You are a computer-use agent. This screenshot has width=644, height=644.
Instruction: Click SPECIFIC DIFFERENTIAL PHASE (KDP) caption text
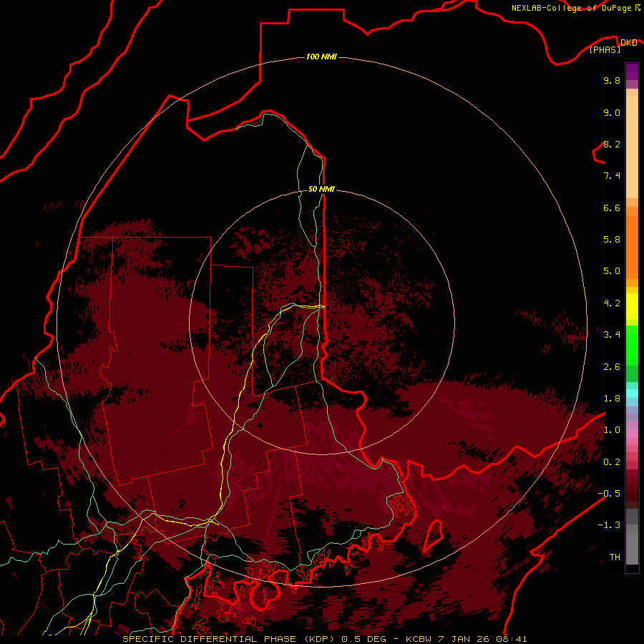pos(227,639)
